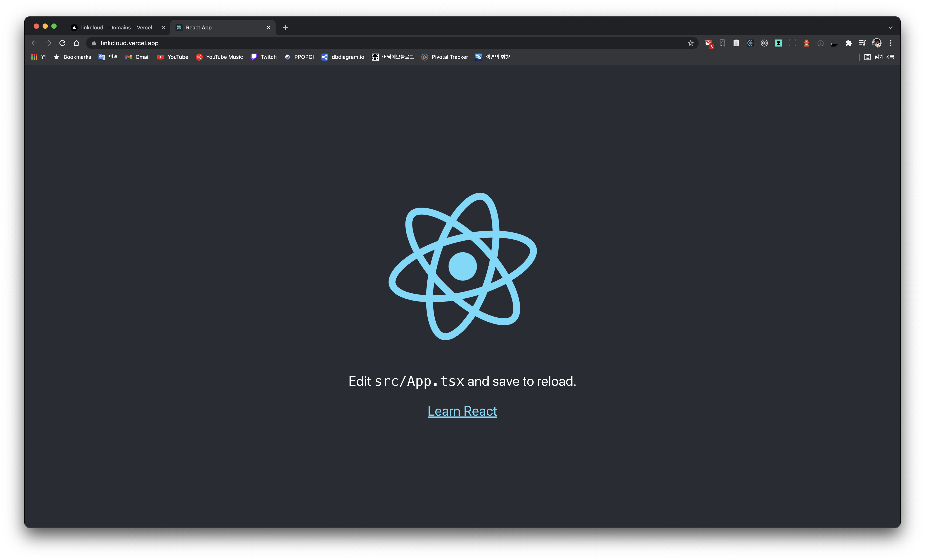Open the home page
The width and height of the screenshot is (925, 560).
[76, 43]
